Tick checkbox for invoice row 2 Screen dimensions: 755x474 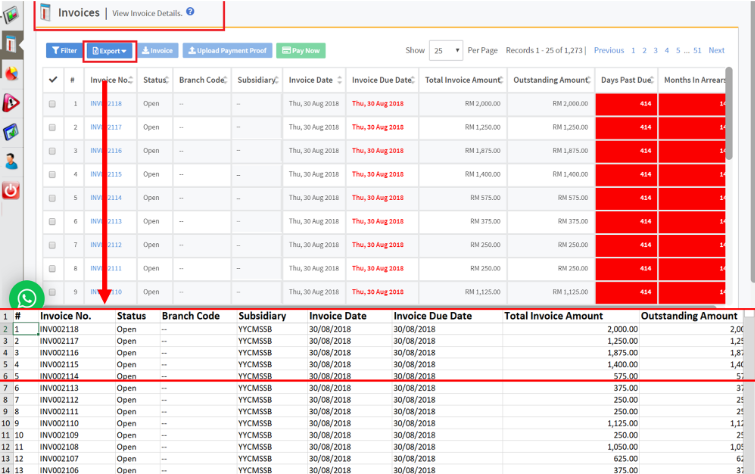pos(52,127)
